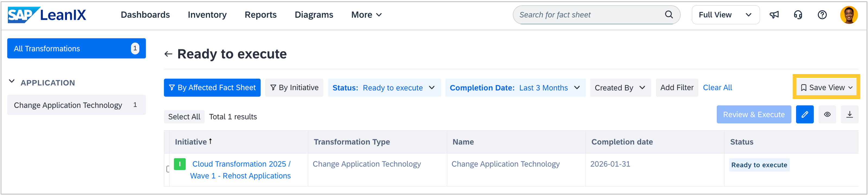Open the help question mark icon
Viewport: 868px width, 195px height.
(x=822, y=15)
